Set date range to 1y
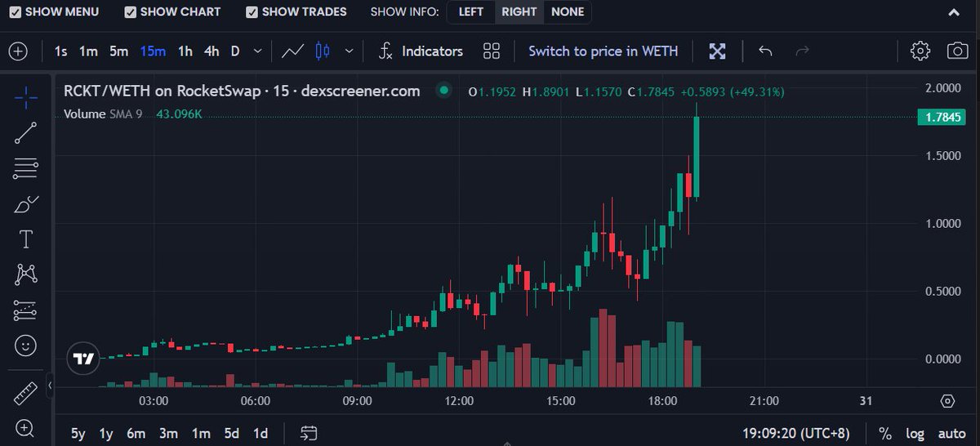This screenshot has height=446, width=980. tap(106, 434)
